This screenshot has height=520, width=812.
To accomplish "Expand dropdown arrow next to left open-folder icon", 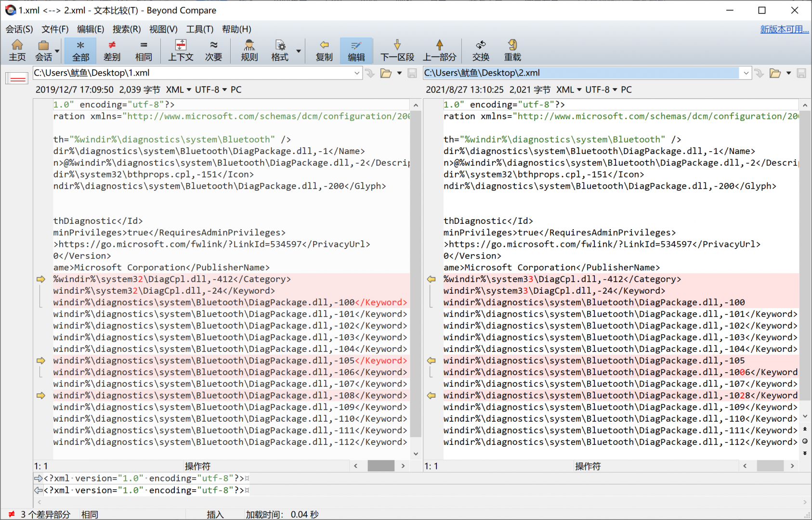I will [399, 73].
